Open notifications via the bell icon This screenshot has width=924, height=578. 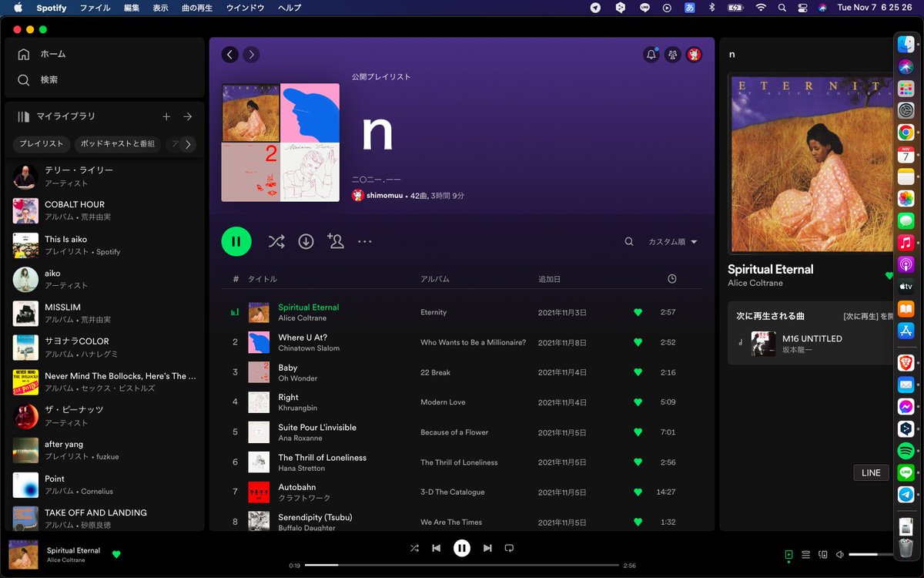[x=651, y=55]
